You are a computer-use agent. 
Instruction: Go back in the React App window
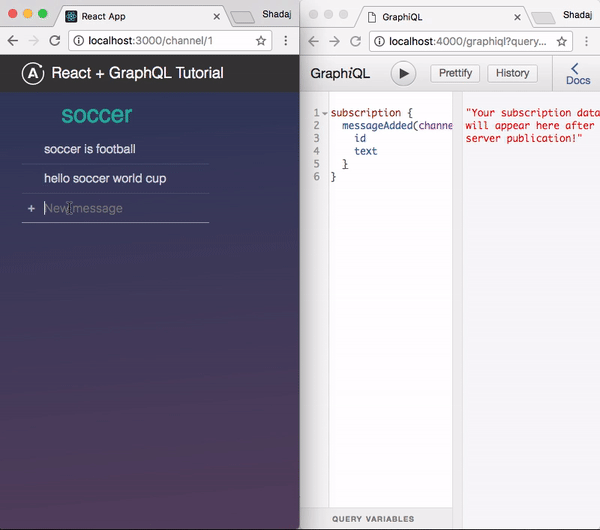pos(13,41)
